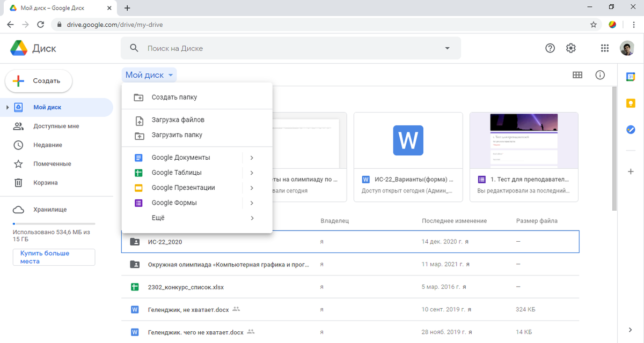Show the details panel via info icon

600,74
